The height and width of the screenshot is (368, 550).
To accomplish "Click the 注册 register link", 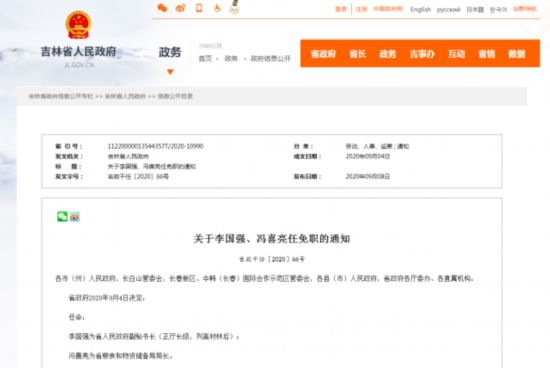I will point(361,9).
